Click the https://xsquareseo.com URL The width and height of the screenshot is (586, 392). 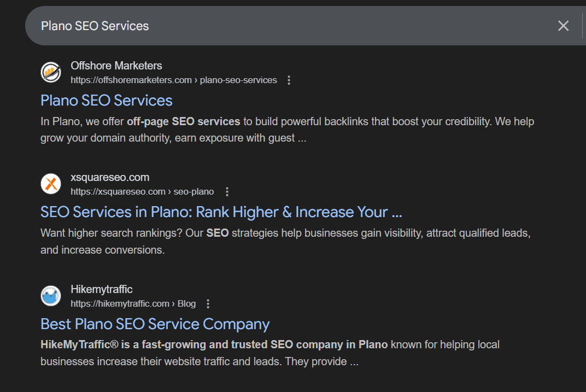[x=118, y=192]
